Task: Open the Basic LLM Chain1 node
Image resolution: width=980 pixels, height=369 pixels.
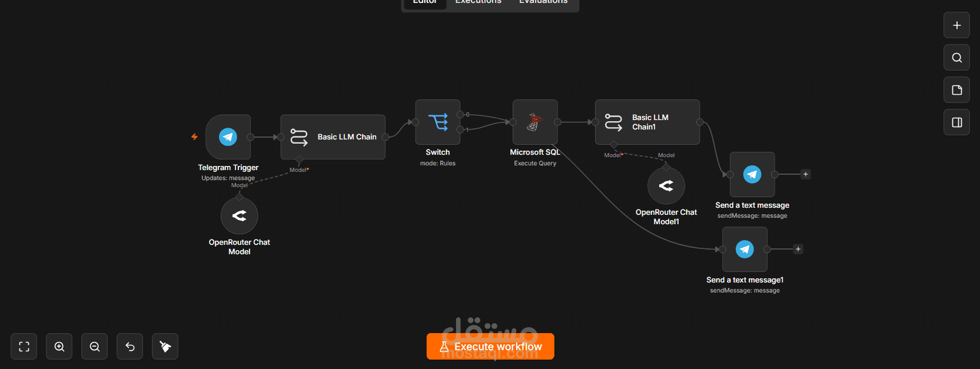Action: pos(647,122)
